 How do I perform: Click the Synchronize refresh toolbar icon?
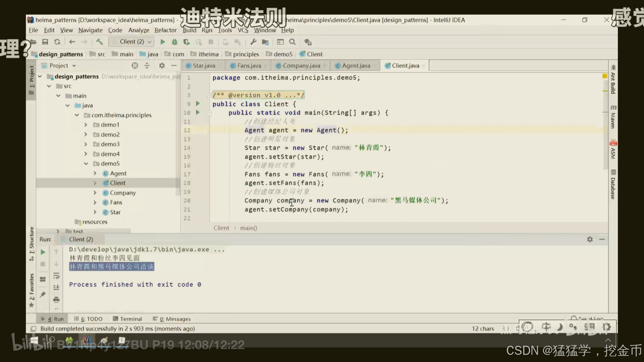[x=57, y=42]
